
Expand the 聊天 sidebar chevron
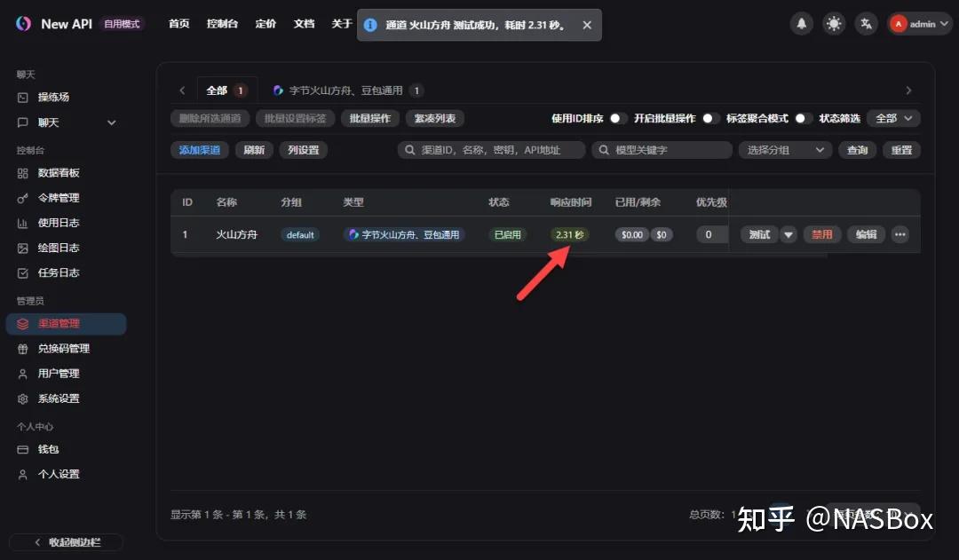[x=111, y=122]
